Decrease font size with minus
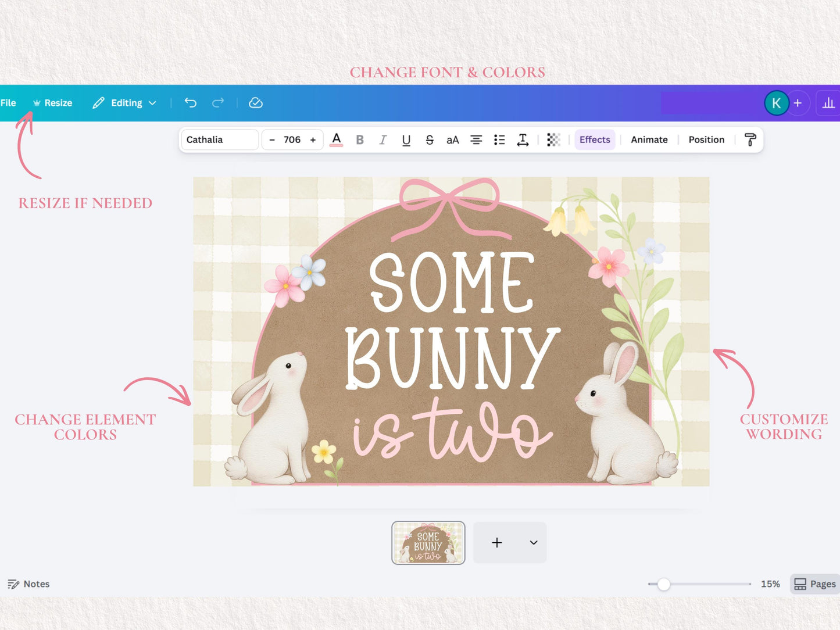This screenshot has height=630, width=840. tap(271, 139)
